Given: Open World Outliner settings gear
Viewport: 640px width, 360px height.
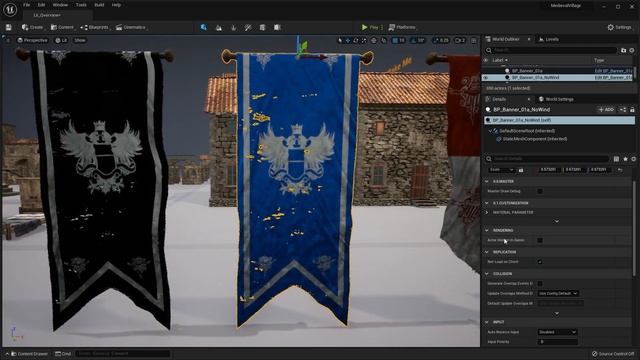Looking at the screenshot, I should (632, 50).
